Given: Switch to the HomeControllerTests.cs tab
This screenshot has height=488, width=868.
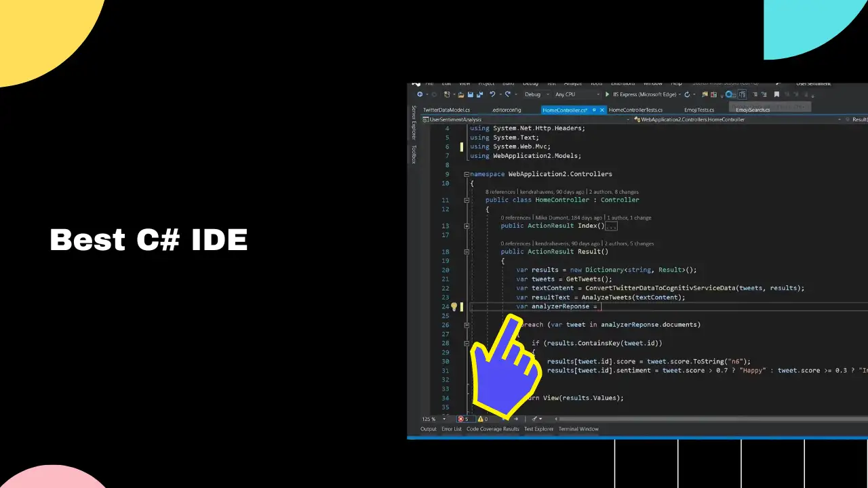Looking at the screenshot, I should pos(635,110).
